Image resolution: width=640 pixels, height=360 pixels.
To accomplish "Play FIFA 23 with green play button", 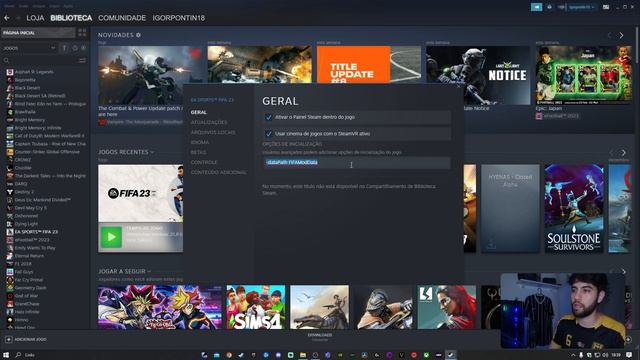I will point(111,237).
